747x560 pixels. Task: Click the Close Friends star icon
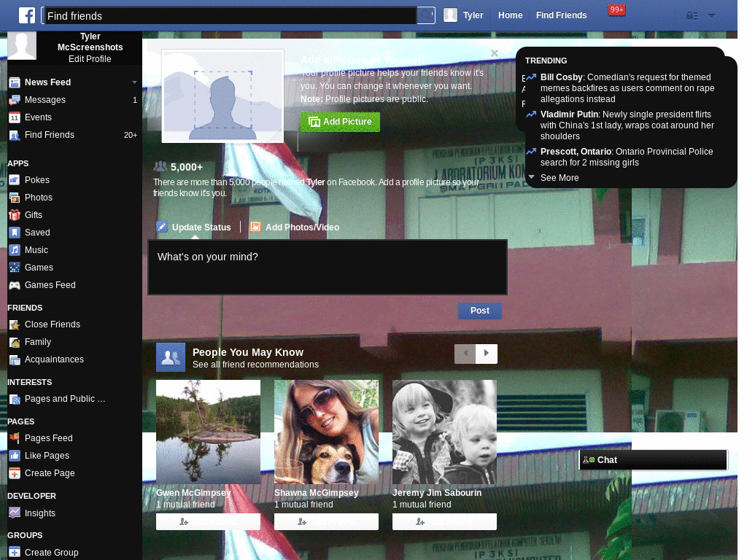15,324
